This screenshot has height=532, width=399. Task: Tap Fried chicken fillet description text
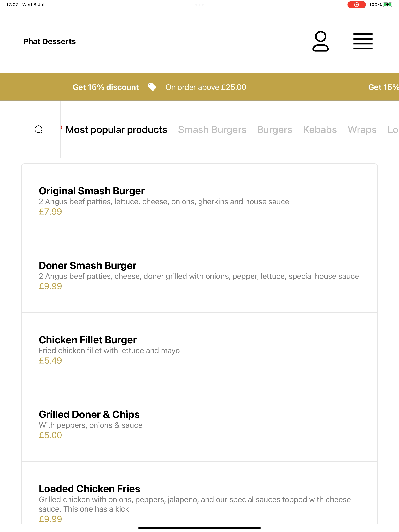coord(109,351)
